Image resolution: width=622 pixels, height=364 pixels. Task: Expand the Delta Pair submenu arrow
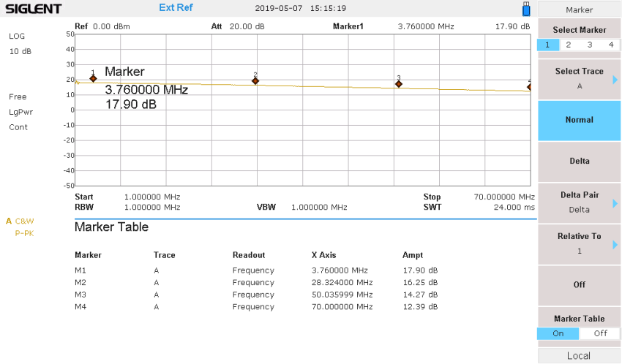coord(615,203)
